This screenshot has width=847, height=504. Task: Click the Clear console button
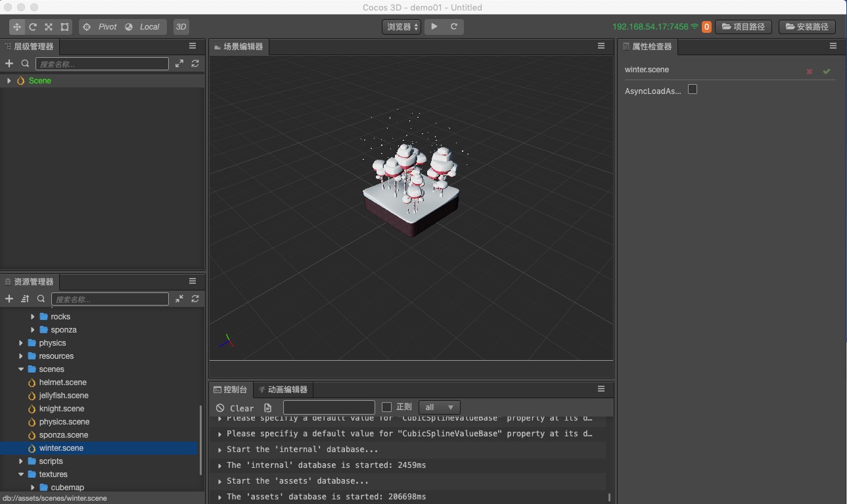point(235,408)
